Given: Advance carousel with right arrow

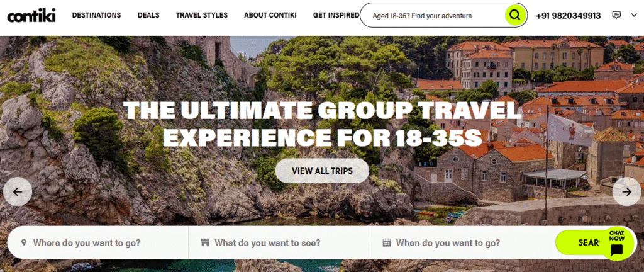Looking at the screenshot, I should click(626, 191).
